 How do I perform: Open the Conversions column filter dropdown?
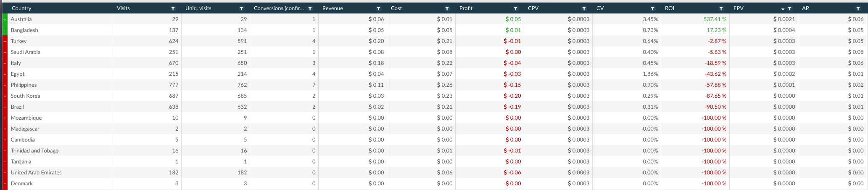310,8
